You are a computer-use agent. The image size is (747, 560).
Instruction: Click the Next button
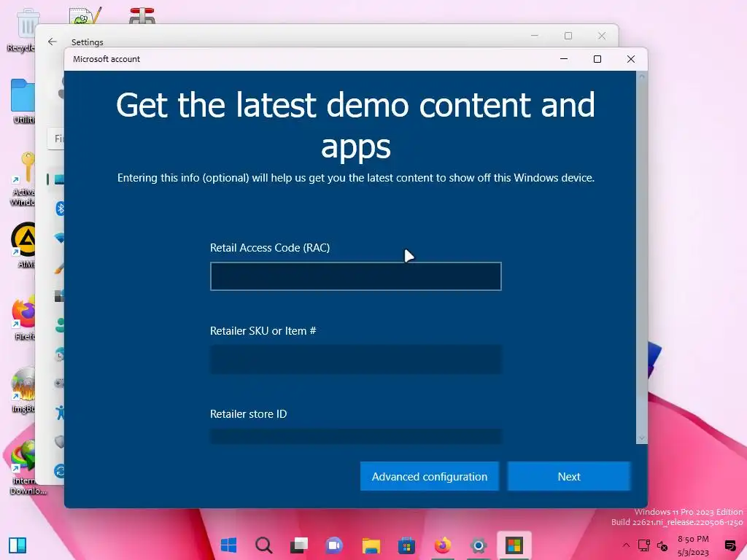[569, 476]
